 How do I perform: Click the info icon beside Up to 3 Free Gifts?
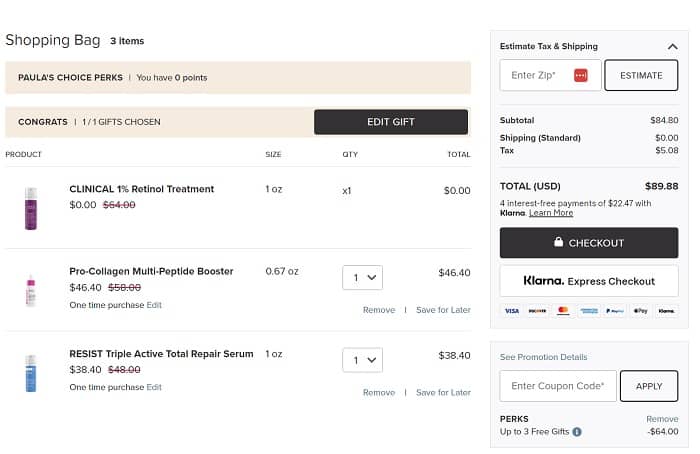(x=577, y=432)
